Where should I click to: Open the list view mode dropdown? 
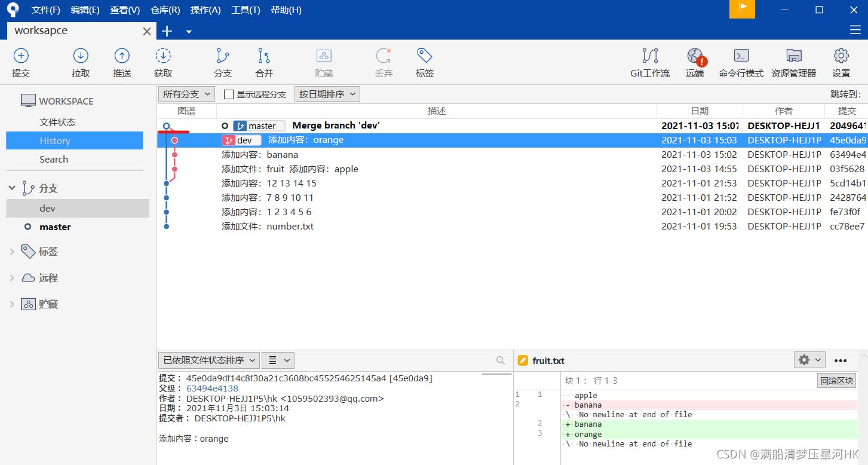[278, 360]
